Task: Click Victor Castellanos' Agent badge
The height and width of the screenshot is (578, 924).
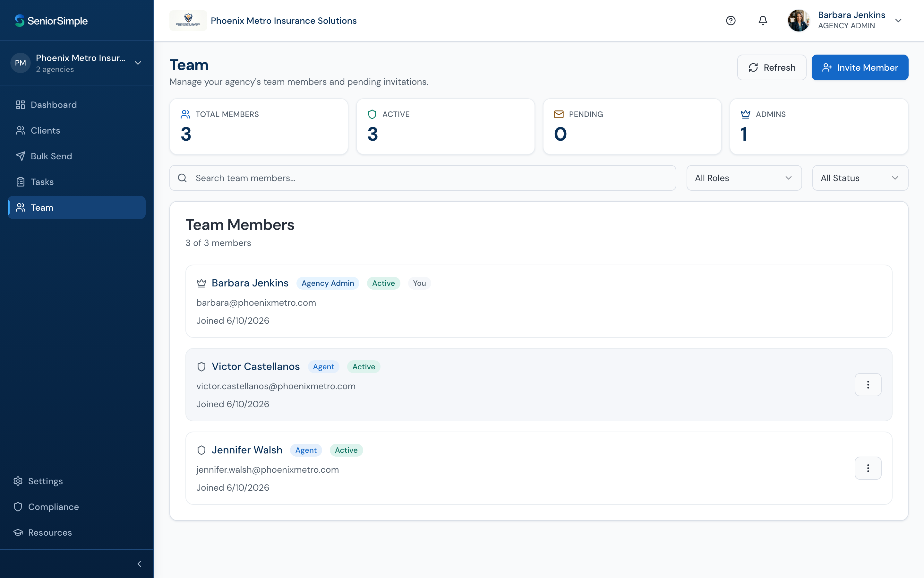Action: (x=323, y=367)
